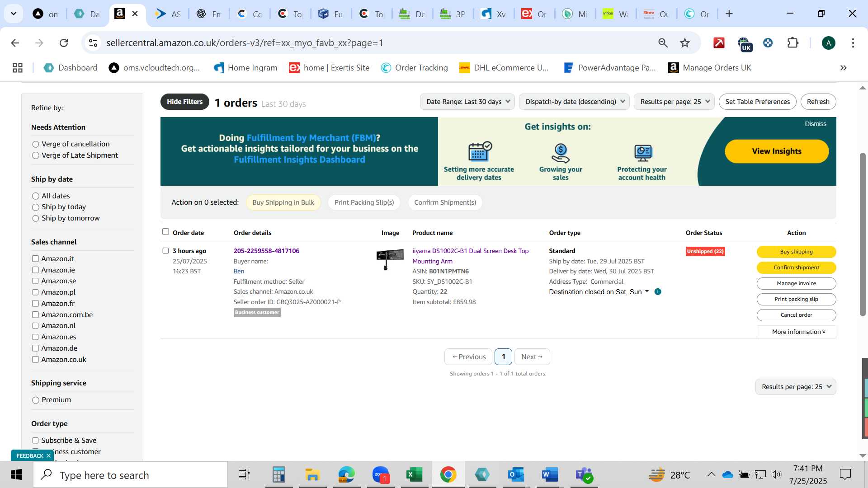
Task: Check the Amazon.it sales channel
Action: coord(35,259)
